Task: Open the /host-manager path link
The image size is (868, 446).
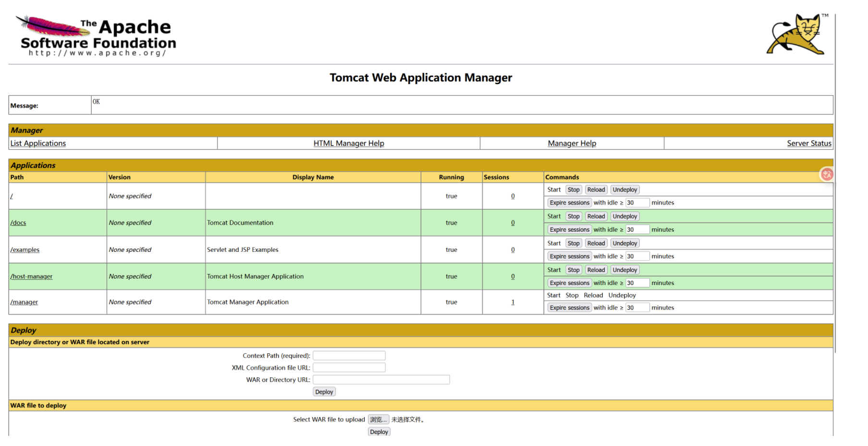Action: pos(31,276)
